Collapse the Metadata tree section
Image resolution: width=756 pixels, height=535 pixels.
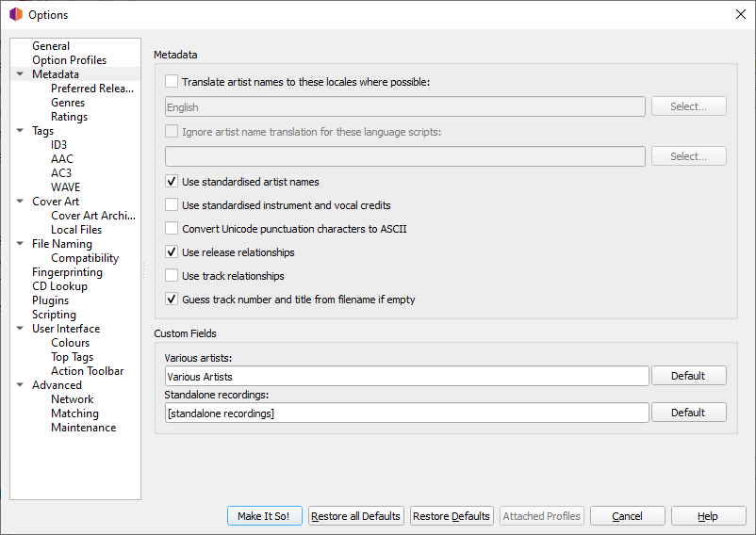(x=20, y=74)
